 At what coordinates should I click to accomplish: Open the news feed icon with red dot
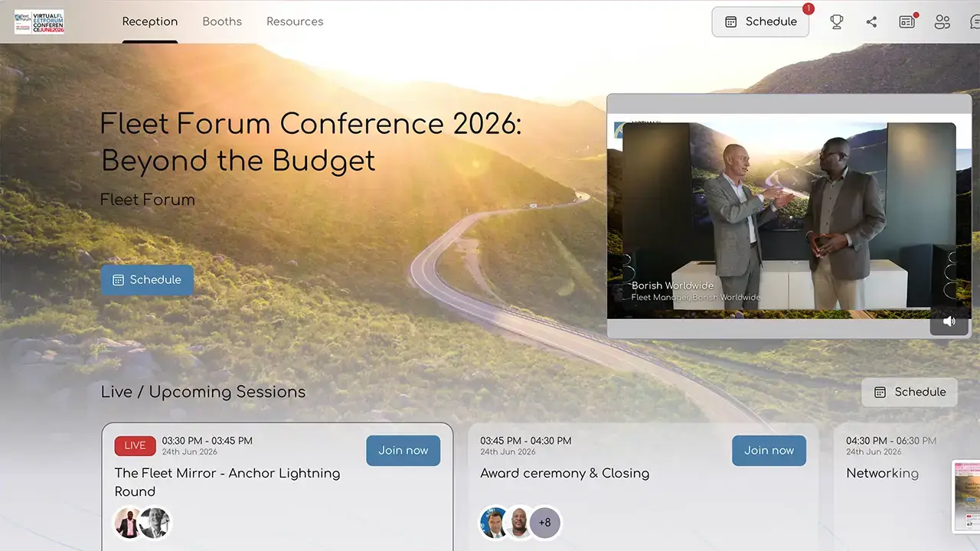click(907, 21)
